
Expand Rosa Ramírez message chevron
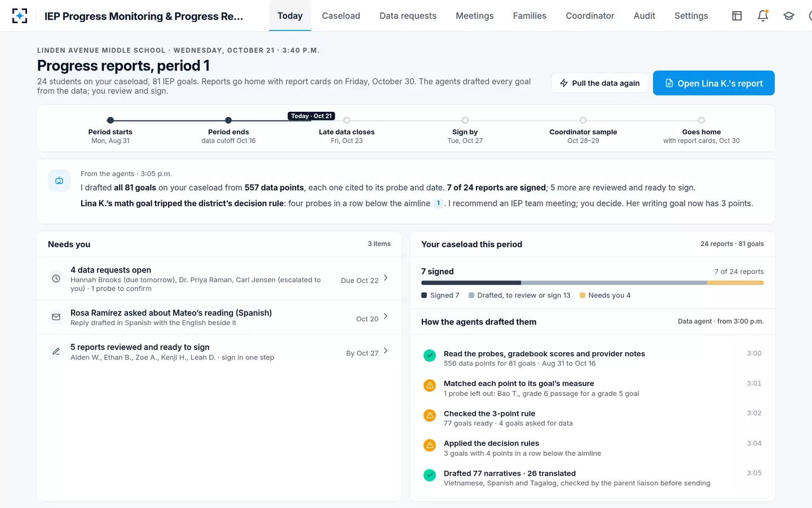(x=386, y=317)
